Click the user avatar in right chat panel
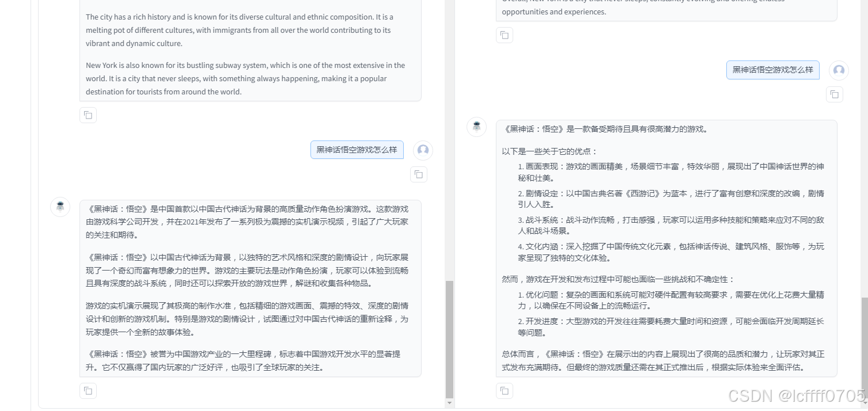Image resolution: width=868 pixels, height=411 pixels. click(839, 70)
